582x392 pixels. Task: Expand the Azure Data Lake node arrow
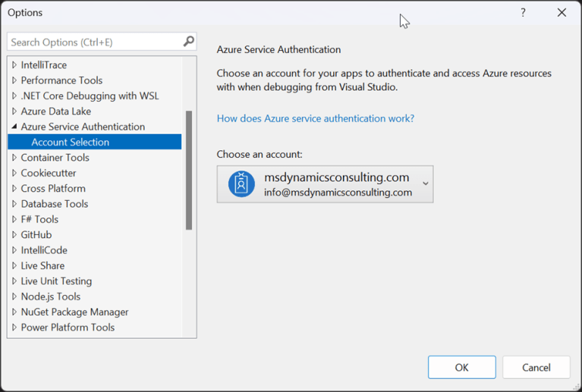point(14,111)
